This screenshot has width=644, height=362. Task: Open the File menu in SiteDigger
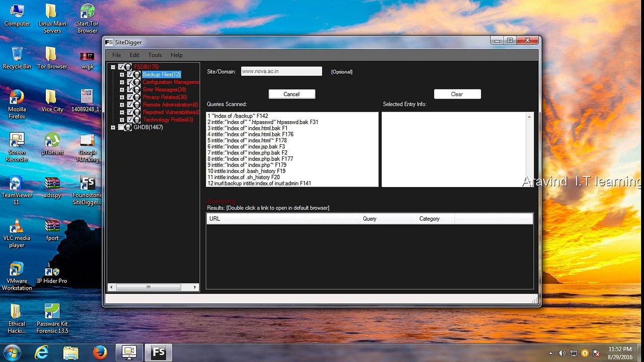pos(116,55)
